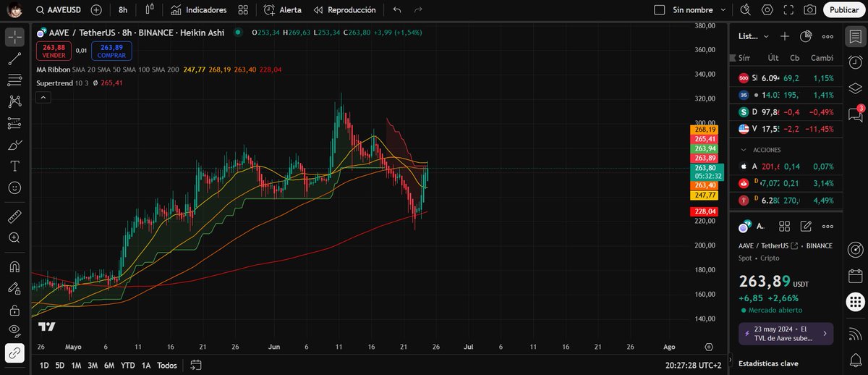The height and width of the screenshot is (375, 868).
Task: Toggle lock all drawings
Action: click(14, 310)
